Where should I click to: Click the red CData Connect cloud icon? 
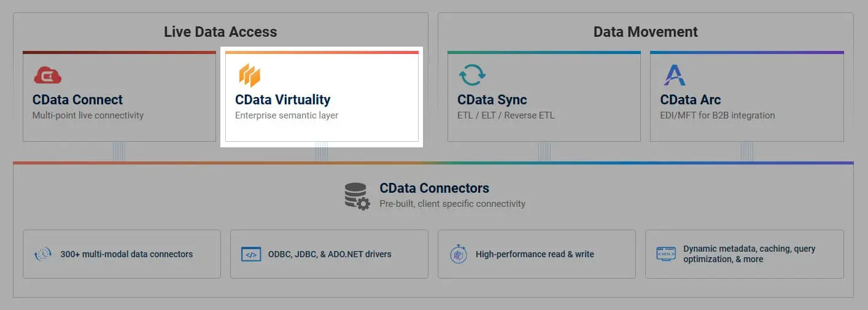click(x=47, y=76)
